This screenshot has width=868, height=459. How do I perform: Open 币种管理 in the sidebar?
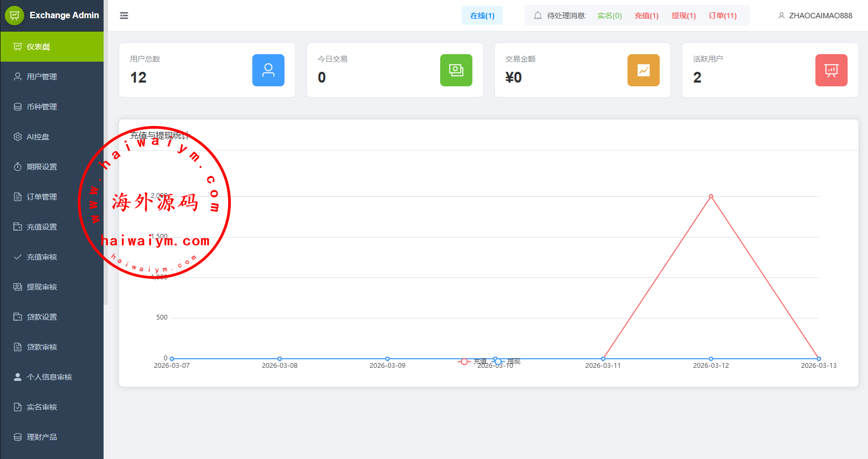coord(42,107)
